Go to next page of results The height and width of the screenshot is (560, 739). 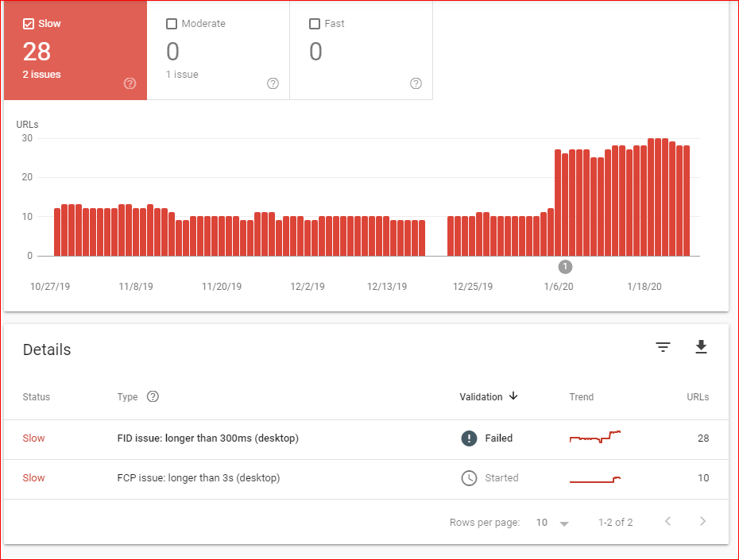tap(702, 521)
